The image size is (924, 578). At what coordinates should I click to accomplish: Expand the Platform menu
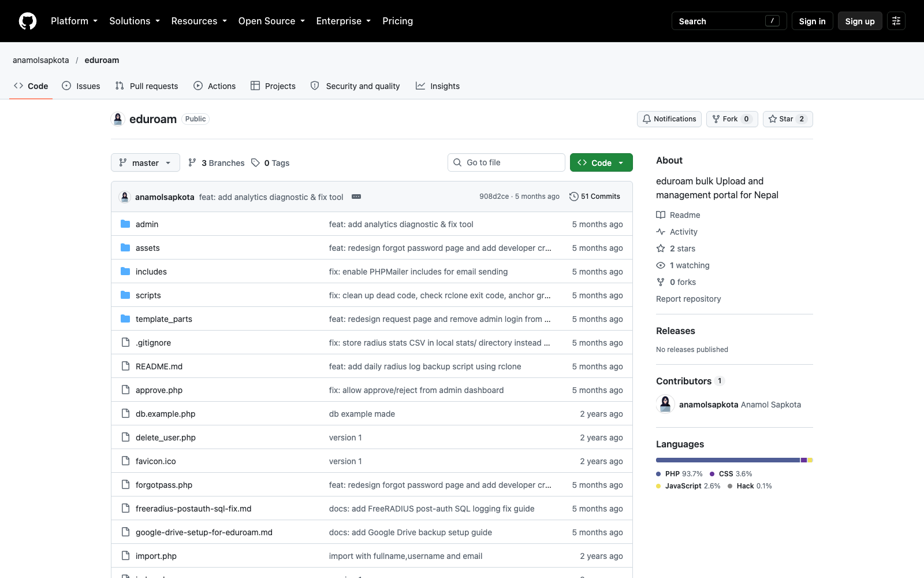pos(74,21)
